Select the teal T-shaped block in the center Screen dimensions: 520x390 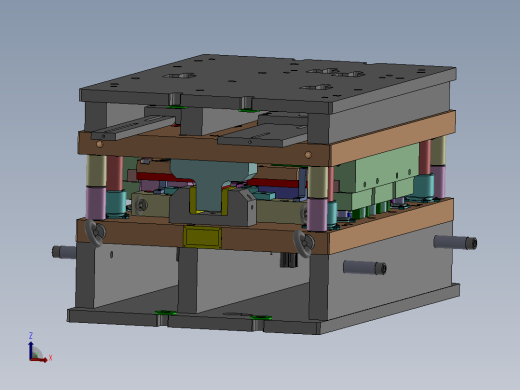213,182
